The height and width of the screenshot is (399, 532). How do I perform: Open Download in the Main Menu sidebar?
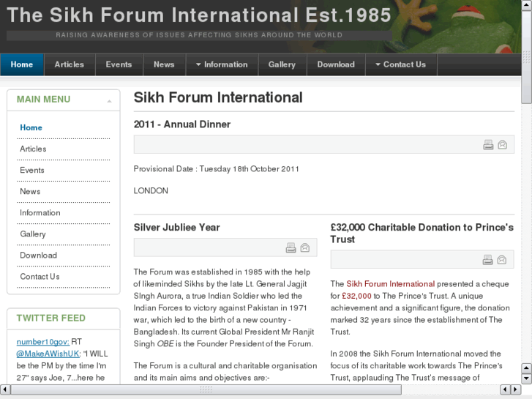38,256
